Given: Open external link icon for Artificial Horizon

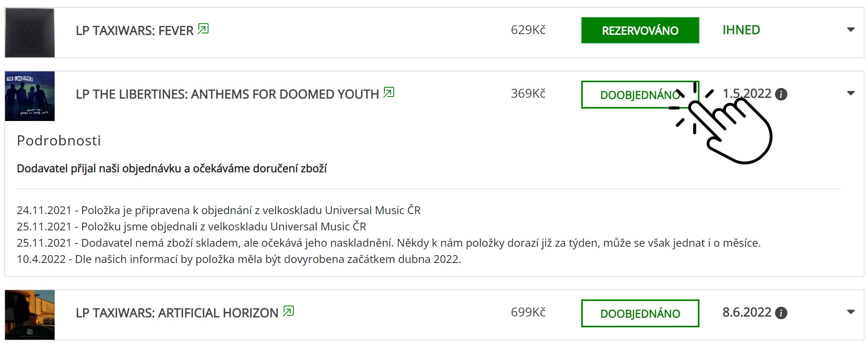Looking at the screenshot, I should (x=288, y=311).
